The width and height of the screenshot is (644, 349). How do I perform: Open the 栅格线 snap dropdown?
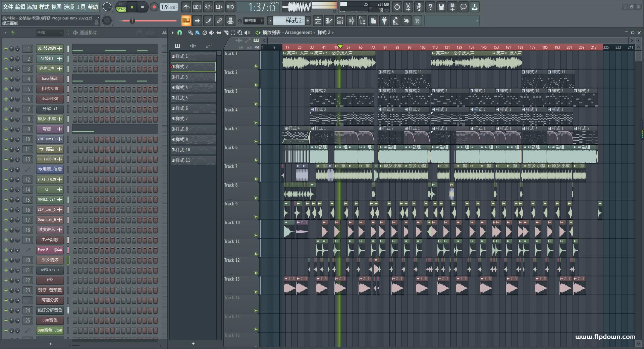[x=254, y=21]
